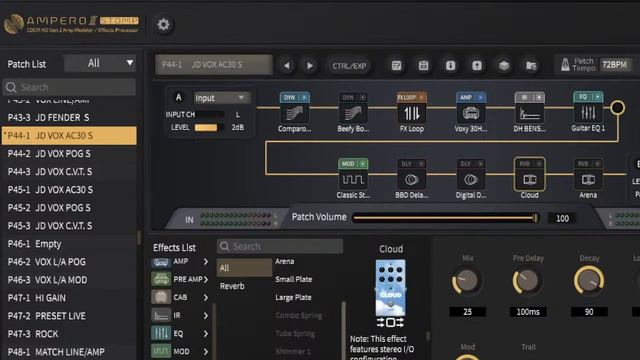Screen dimensions: 640x360
Task: Select the FX Loop block
Action: click(412, 113)
